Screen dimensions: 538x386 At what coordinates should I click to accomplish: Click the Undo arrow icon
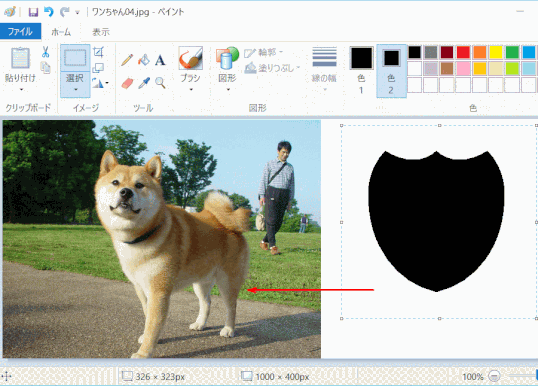[49, 12]
